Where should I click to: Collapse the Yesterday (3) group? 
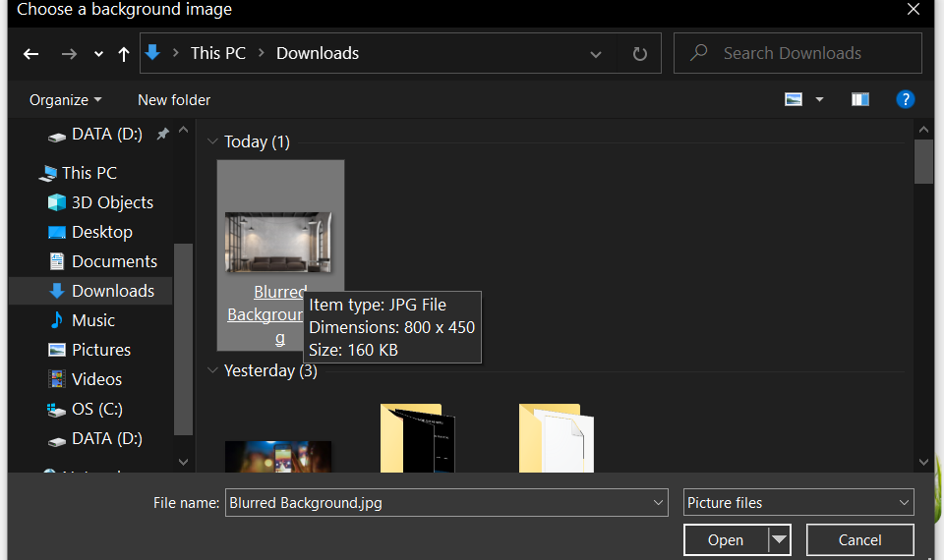pyautogui.click(x=212, y=370)
